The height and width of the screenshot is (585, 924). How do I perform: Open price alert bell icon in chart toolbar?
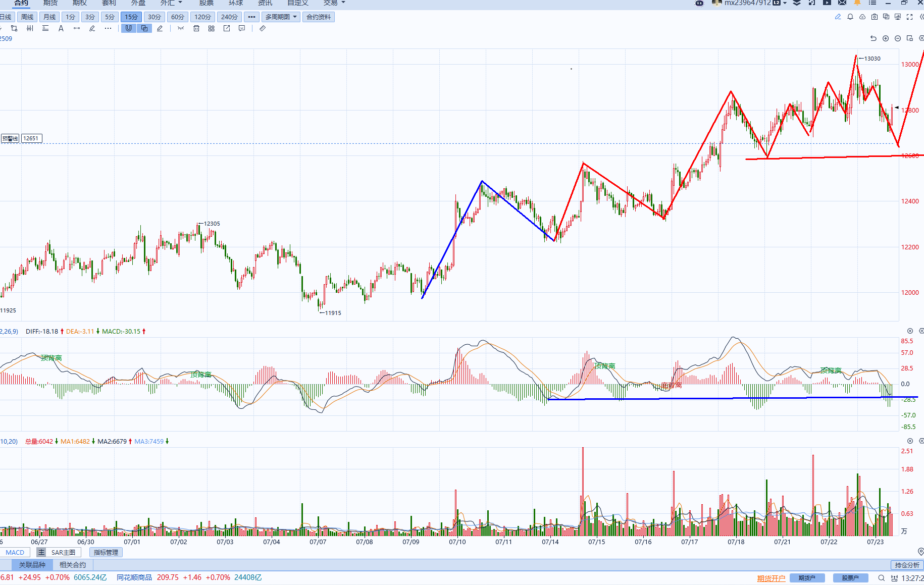click(x=850, y=17)
